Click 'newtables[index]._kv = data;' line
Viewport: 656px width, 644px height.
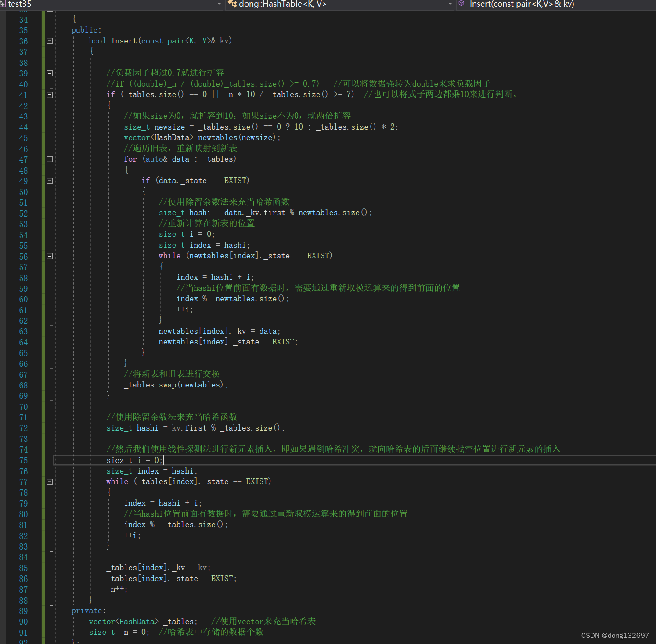pos(220,331)
